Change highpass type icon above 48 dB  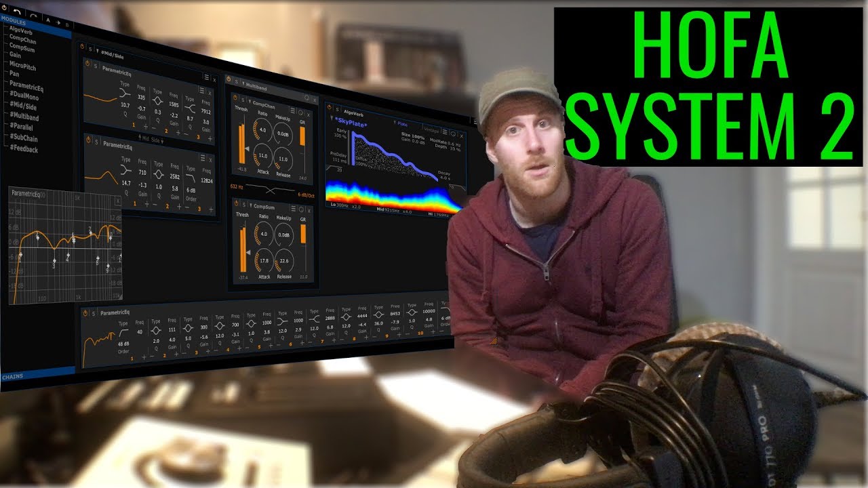pyautogui.click(x=123, y=333)
